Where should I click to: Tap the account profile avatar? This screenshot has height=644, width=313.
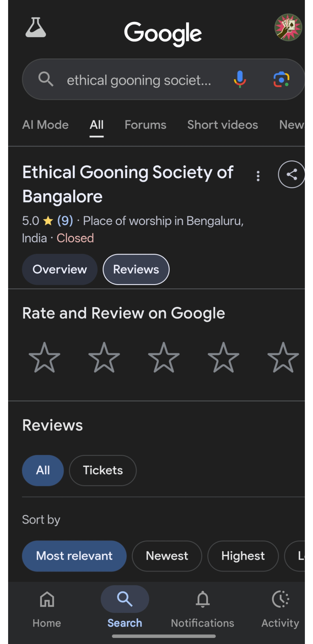(288, 28)
